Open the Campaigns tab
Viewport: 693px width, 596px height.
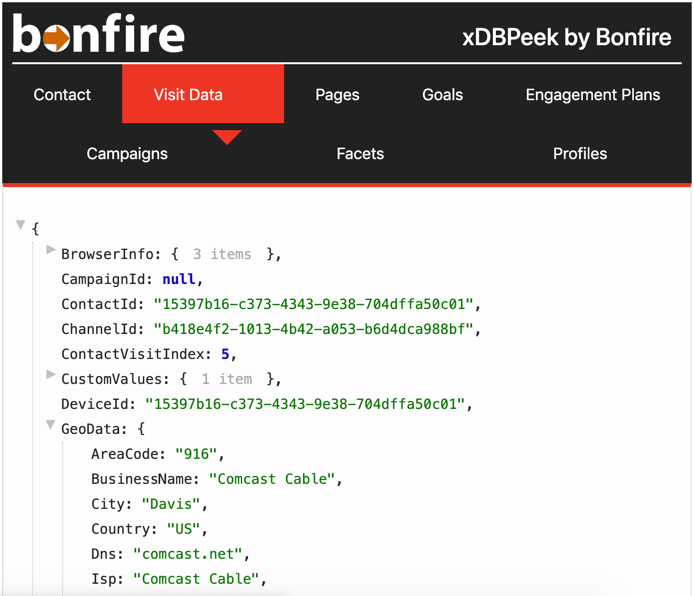(x=127, y=154)
